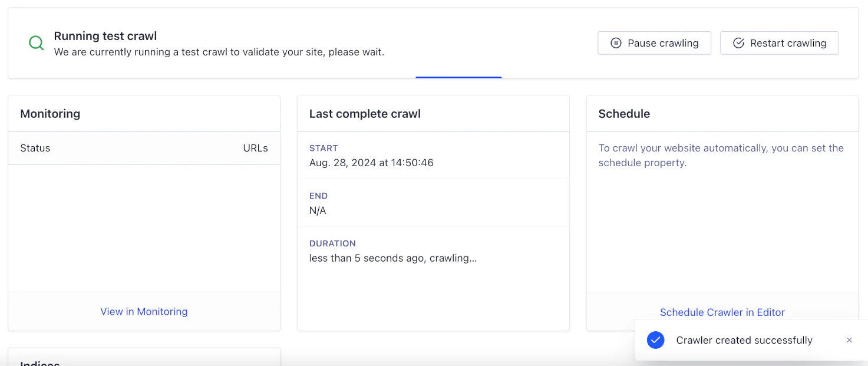Restart the crawling process
Image resolution: width=868 pixels, height=366 pixels.
click(779, 42)
